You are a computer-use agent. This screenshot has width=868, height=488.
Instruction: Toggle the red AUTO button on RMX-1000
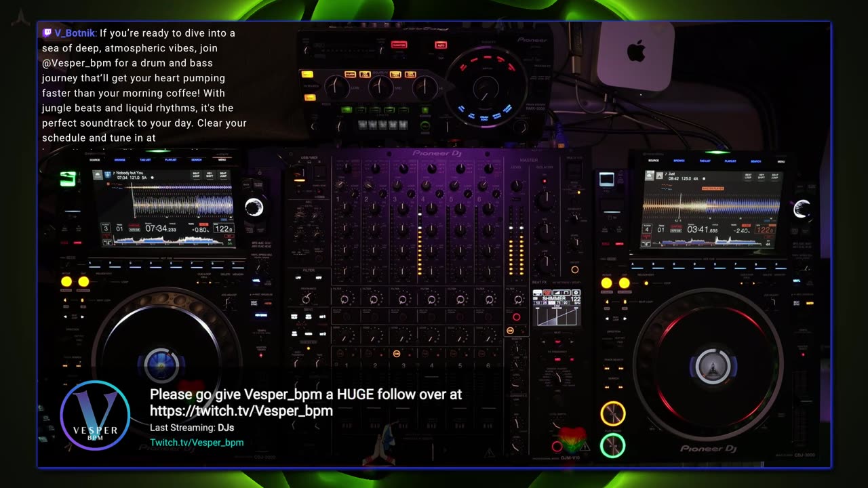pos(441,45)
